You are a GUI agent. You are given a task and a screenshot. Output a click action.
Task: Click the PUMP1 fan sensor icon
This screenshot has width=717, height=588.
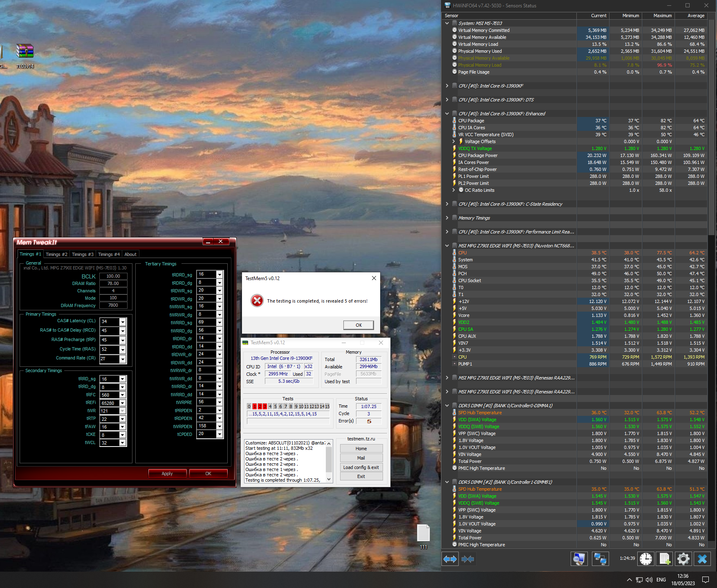click(455, 364)
